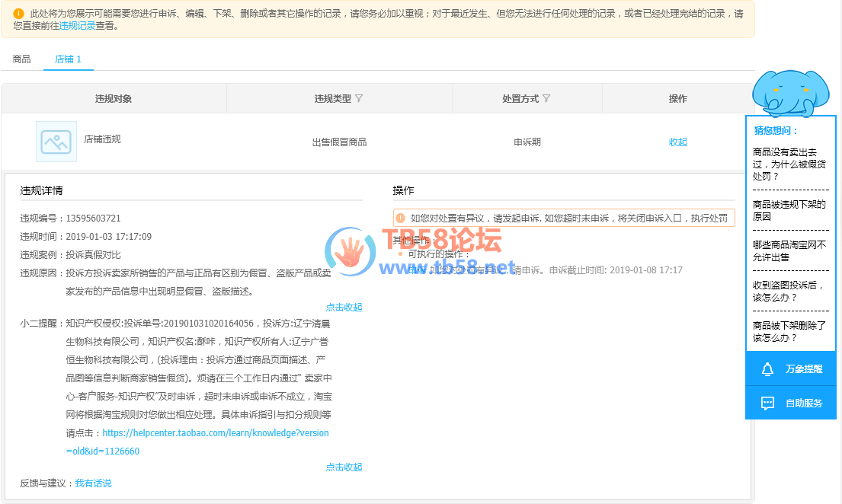Click the 违规编号 13595603721 text

[93, 218]
